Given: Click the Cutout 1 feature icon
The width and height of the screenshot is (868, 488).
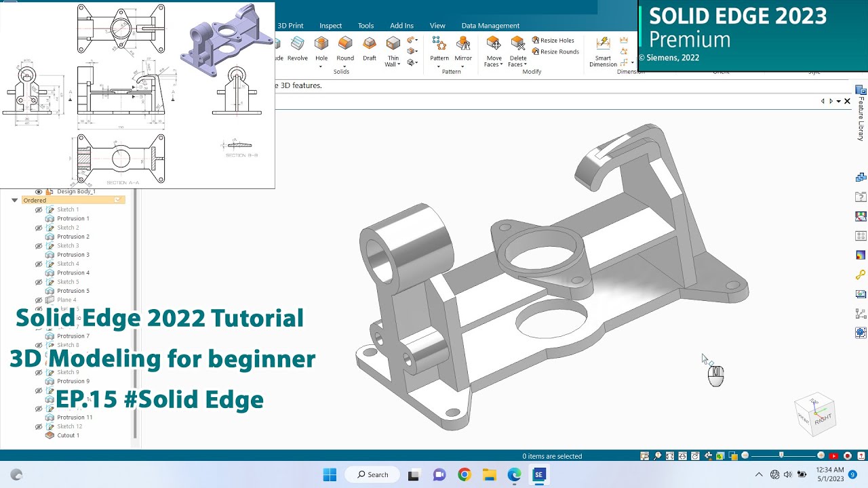Looking at the screenshot, I should coord(50,435).
